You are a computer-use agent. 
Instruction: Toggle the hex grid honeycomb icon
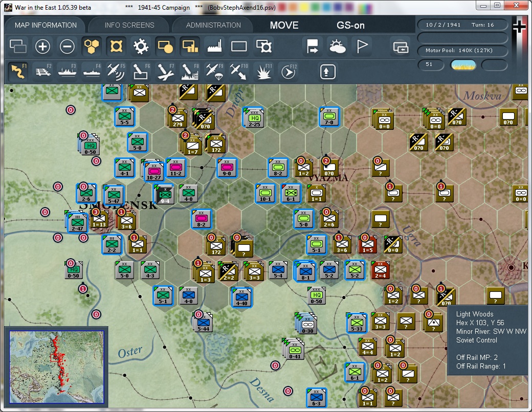[92, 46]
